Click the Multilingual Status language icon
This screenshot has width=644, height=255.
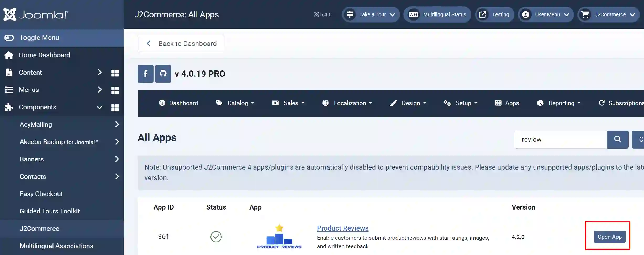pos(414,14)
